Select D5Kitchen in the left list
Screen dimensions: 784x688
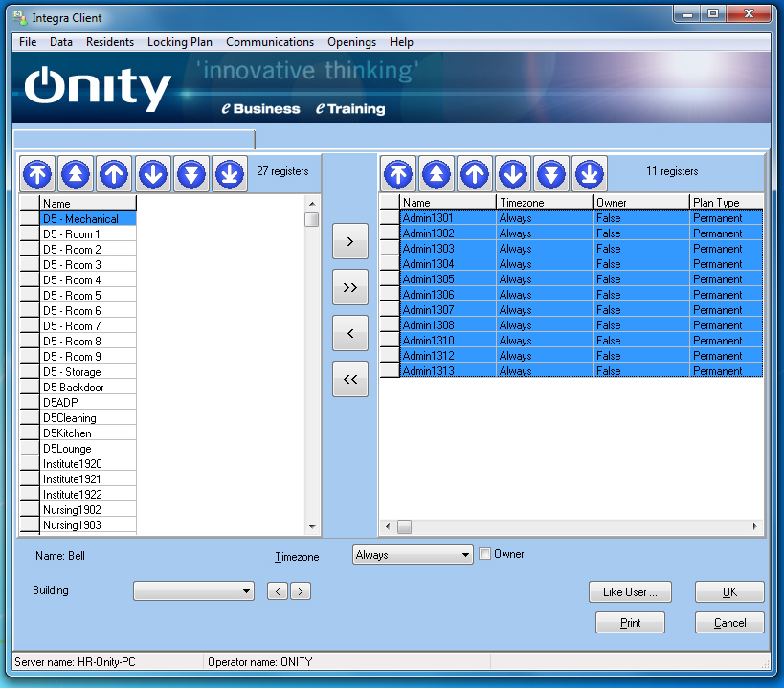(x=68, y=433)
